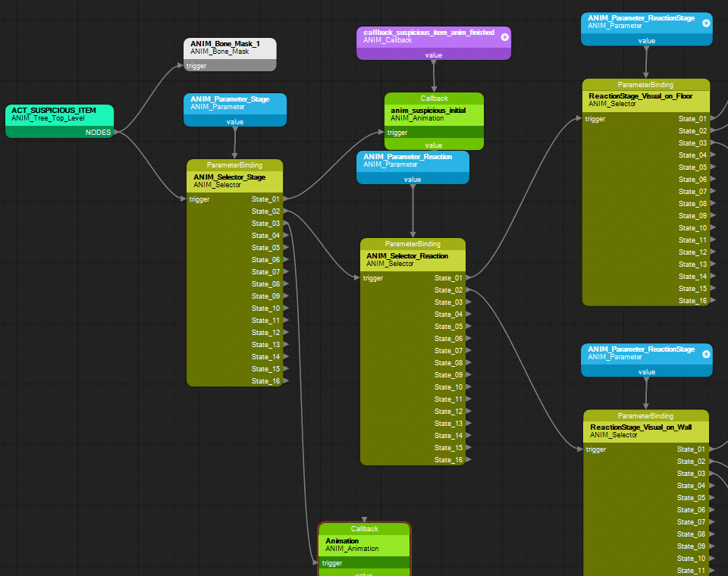Click the value output of anim_suspicious_initial
Viewport: 728px width, 576px height.
(434, 145)
